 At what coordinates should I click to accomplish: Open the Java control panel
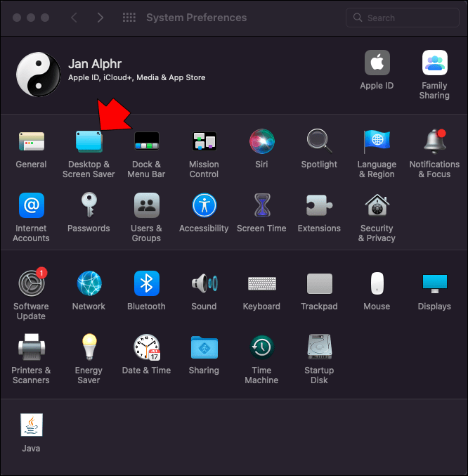click(x=31, y=425)
